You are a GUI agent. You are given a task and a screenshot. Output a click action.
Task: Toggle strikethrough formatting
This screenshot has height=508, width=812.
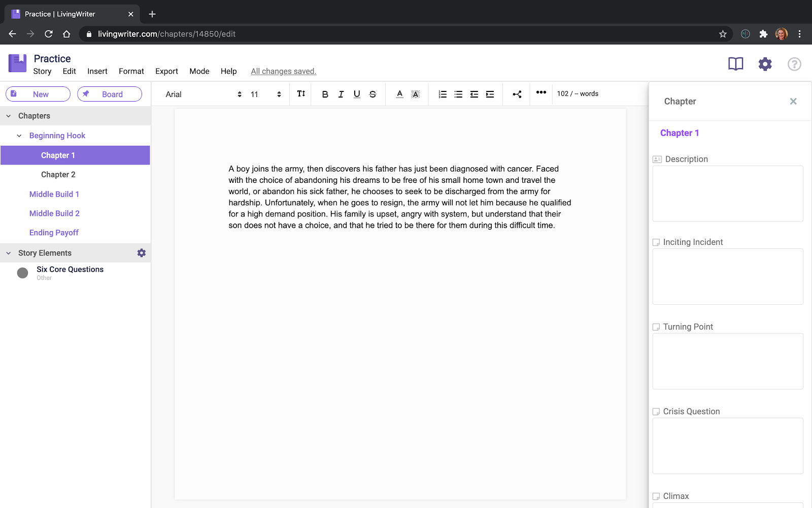(373, 94)
